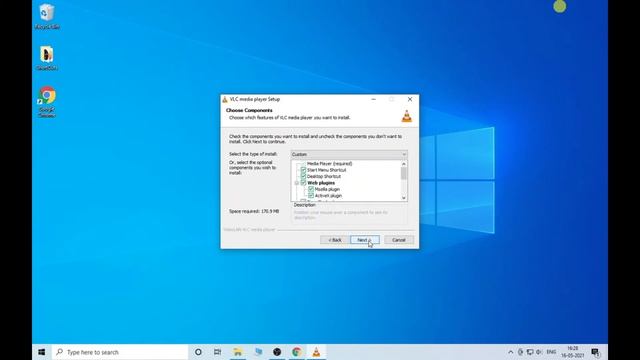Click the Next button in VLC setup

364,240
